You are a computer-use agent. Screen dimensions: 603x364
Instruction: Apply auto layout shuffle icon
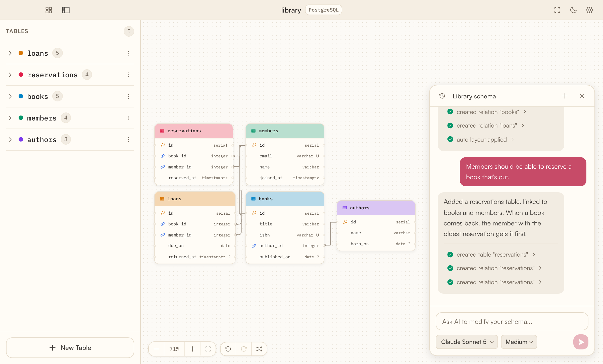[259, 349]
